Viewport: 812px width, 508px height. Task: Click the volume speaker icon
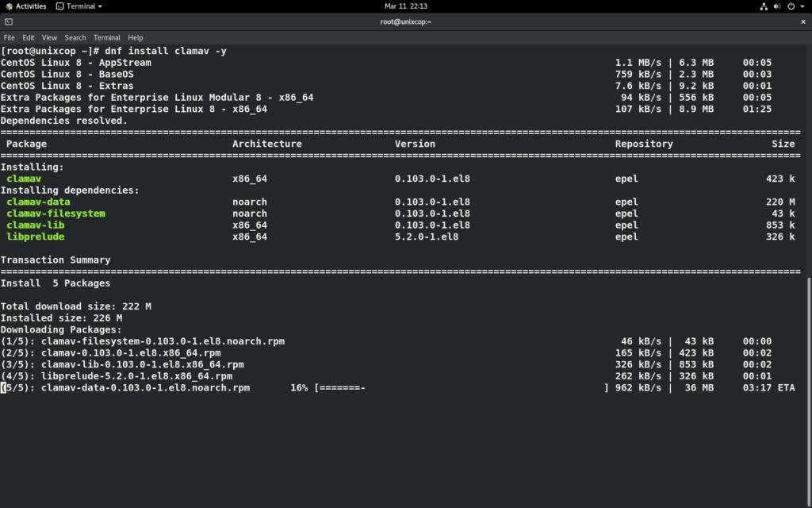coord(777,6)
